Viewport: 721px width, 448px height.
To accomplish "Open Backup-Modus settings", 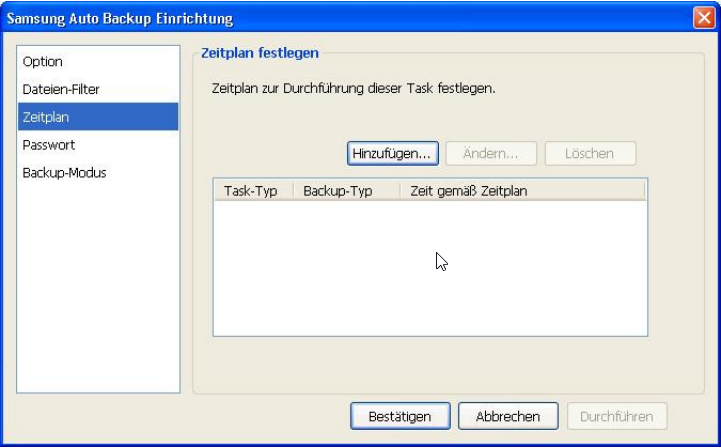I will tap(97, 173).
